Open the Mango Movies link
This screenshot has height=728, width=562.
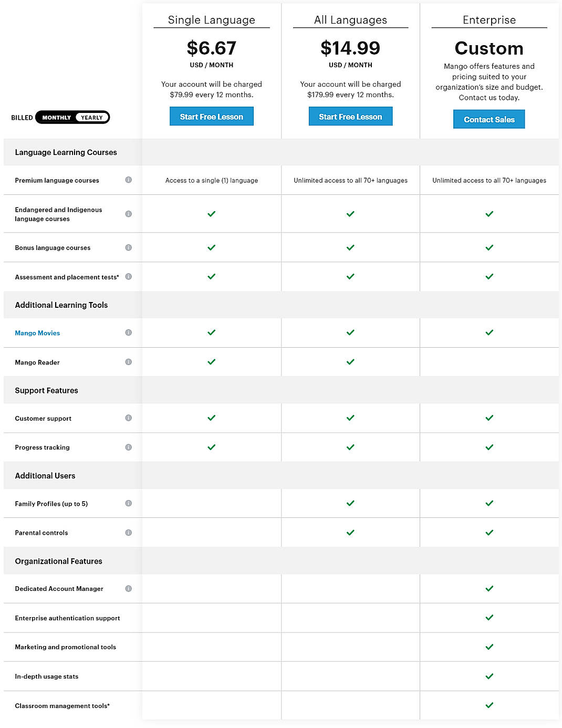coord(37,332)
